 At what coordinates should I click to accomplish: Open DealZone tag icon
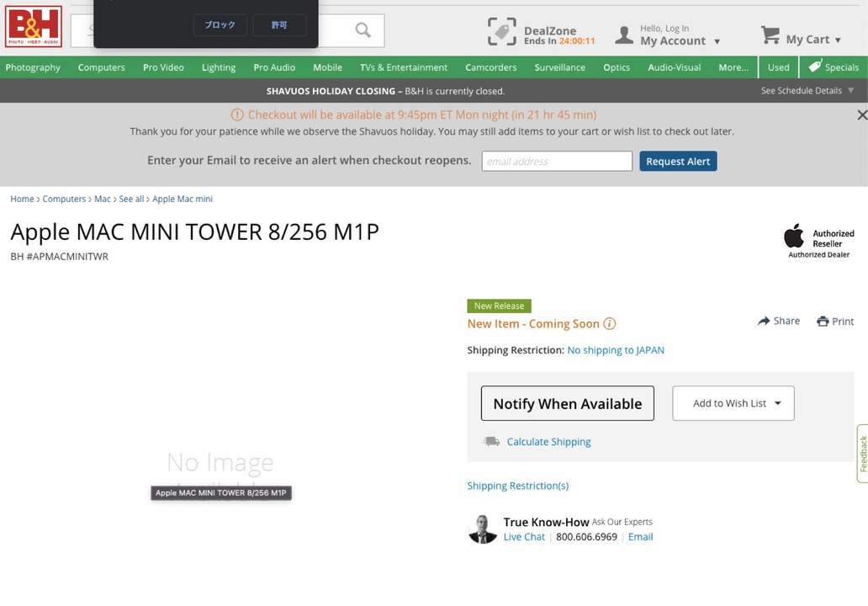[x=501, y=32]
